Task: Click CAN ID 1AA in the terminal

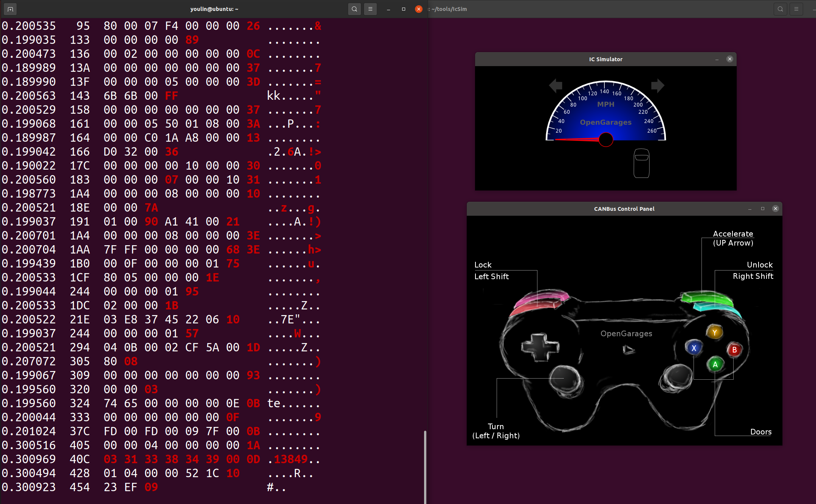Action: [x=80, y=249]
